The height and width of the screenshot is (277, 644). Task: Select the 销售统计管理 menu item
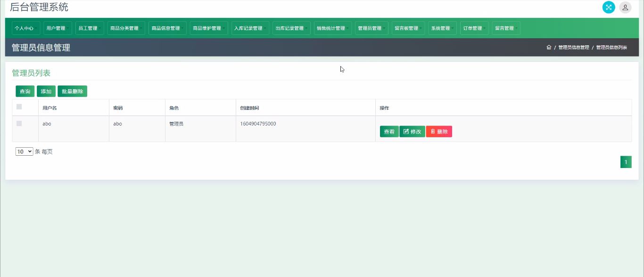332,28
